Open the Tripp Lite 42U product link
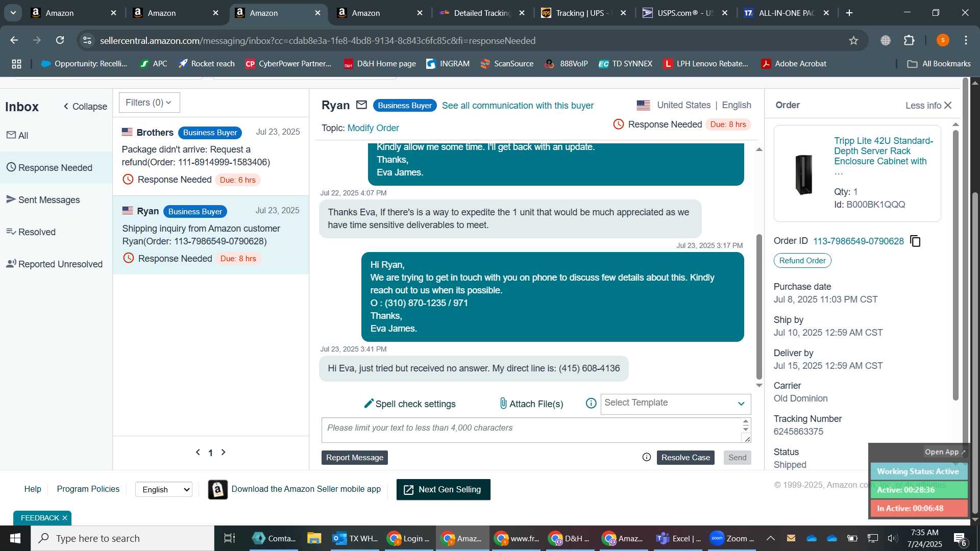This screenshot has height=551, width=980. pos(884,151)
